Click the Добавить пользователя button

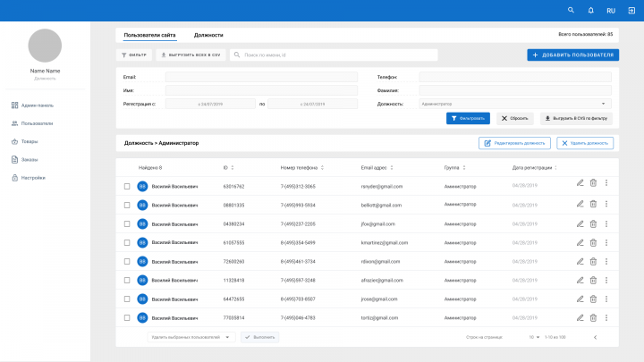(573, 55)
